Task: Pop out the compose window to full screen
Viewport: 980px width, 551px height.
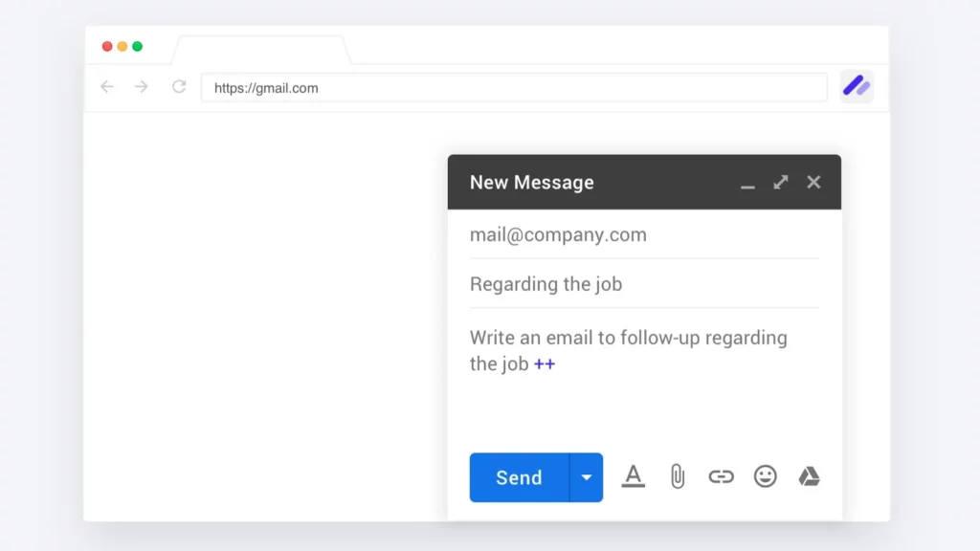Action: 781,182
